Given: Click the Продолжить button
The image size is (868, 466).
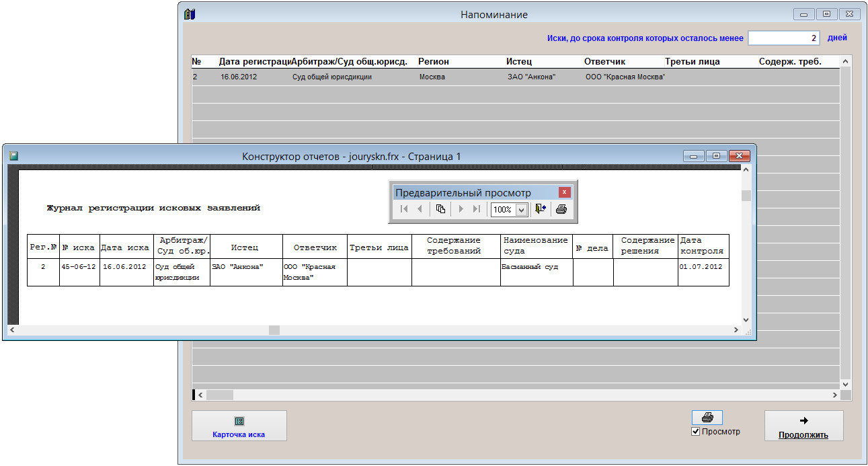Looking at the screenshot, I should (x=803, y=426).
